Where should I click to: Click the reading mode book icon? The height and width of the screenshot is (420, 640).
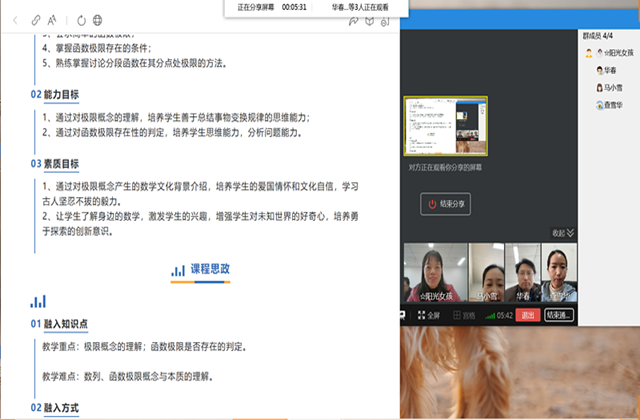(x=371, y=19)
